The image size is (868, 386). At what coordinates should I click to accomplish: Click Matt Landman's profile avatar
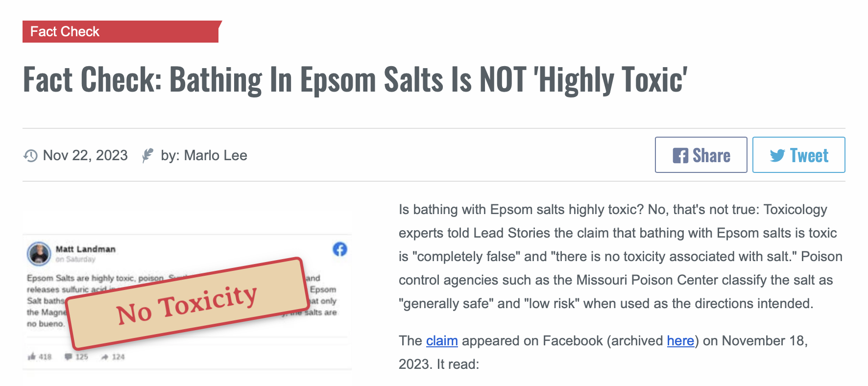click(39, 254)
